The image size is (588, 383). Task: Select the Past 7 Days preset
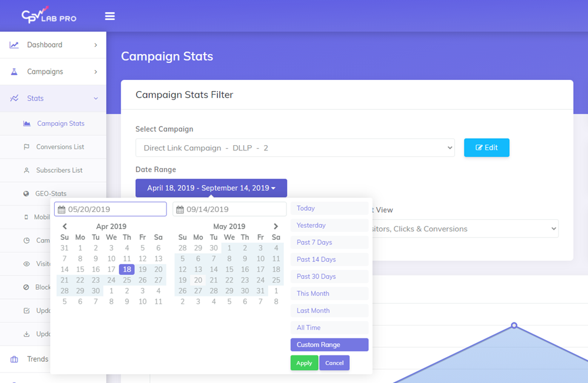tap(329, 243)
